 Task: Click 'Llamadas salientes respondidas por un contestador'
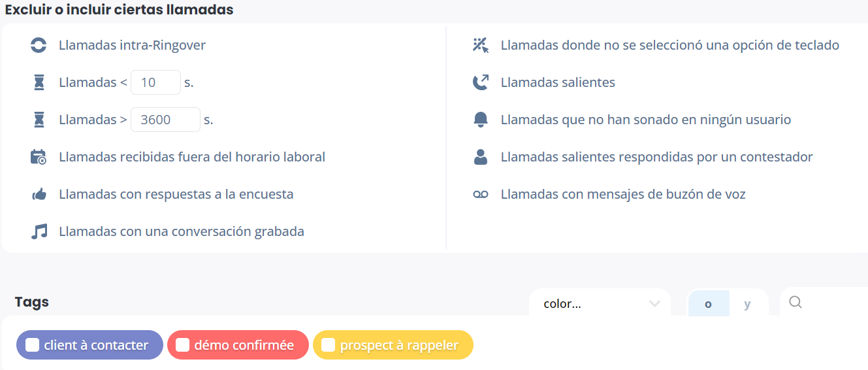(656, 157)
